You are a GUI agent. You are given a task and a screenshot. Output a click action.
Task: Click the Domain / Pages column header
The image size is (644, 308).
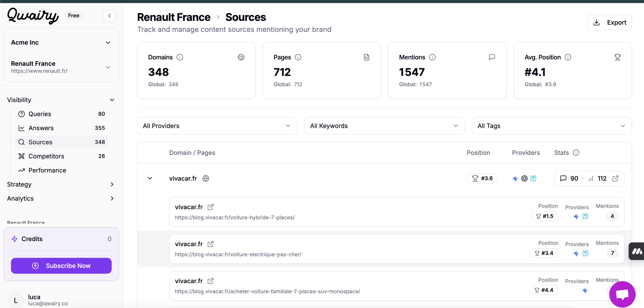(x=192, y=153)
